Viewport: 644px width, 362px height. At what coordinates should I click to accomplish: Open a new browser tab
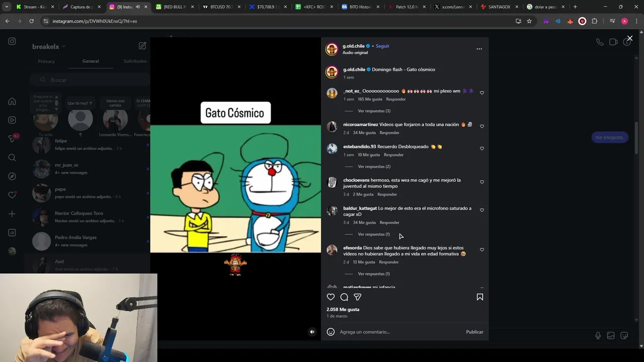[575, 7]
